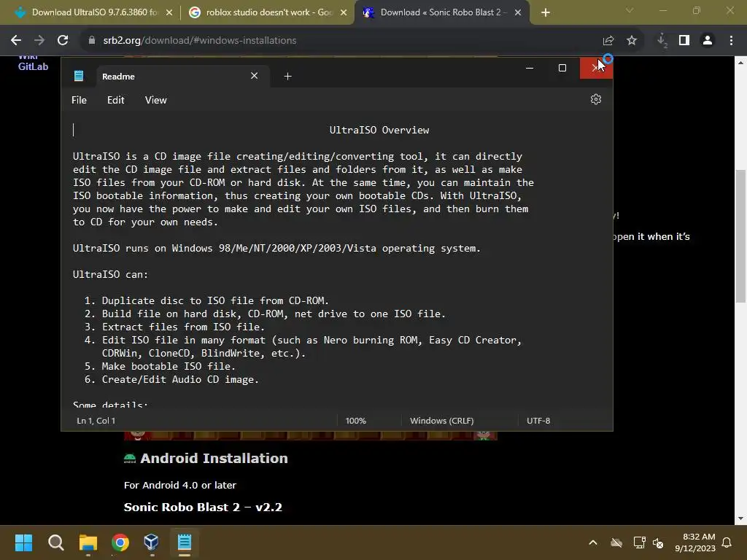Viewport: 747px width, 560px height.
Task: Switch to Download UltraISO Chrome tab
Action: click(93, 12)
